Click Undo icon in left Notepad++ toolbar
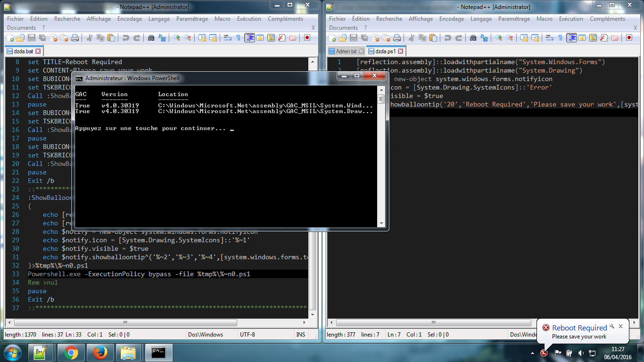Viewport: 644px width, 362px height. tap(125, 38)
